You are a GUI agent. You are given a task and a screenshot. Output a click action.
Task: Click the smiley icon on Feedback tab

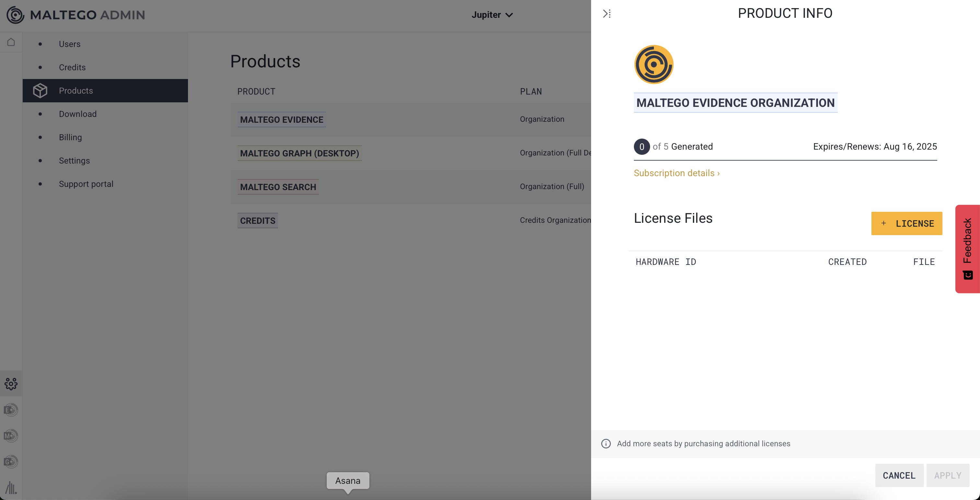pos(968,275)
